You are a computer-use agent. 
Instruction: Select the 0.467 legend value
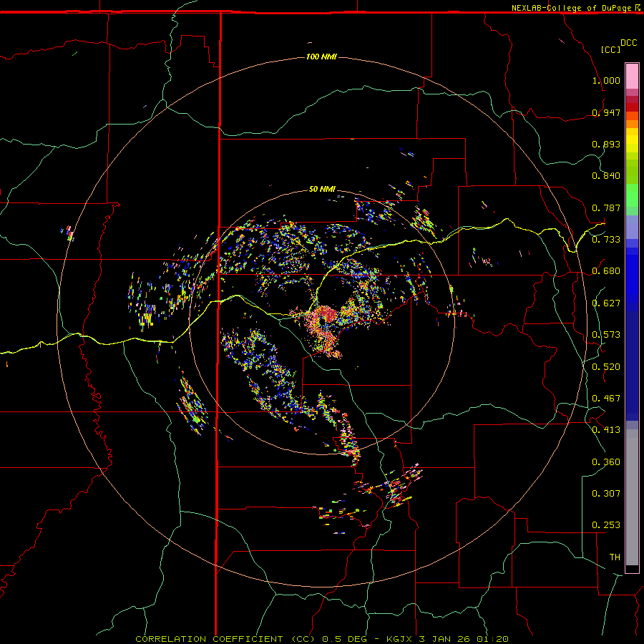click(606, 399)
